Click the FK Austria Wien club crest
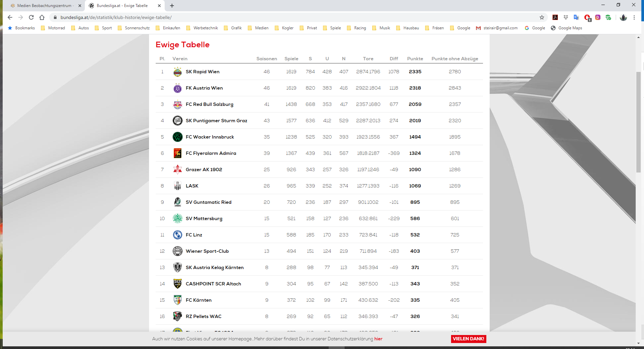The height and width of the screenshot is (349, 644). [178, 88]
